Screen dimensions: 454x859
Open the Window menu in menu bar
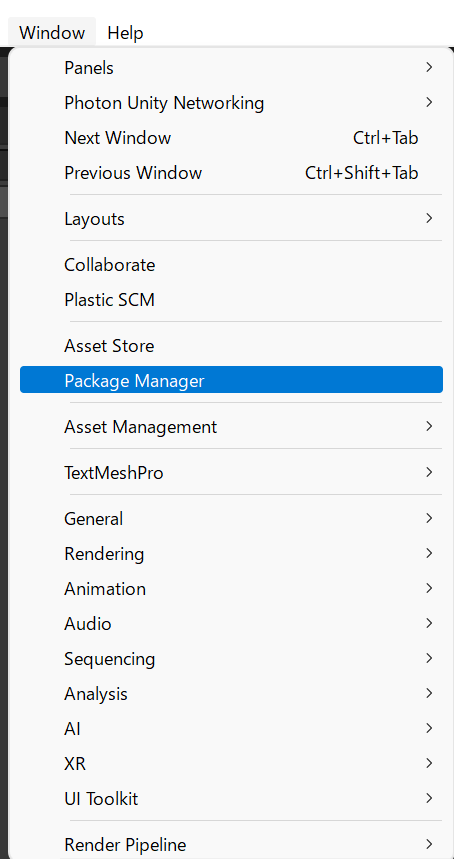pyautogui.click(x=52, y=32)
